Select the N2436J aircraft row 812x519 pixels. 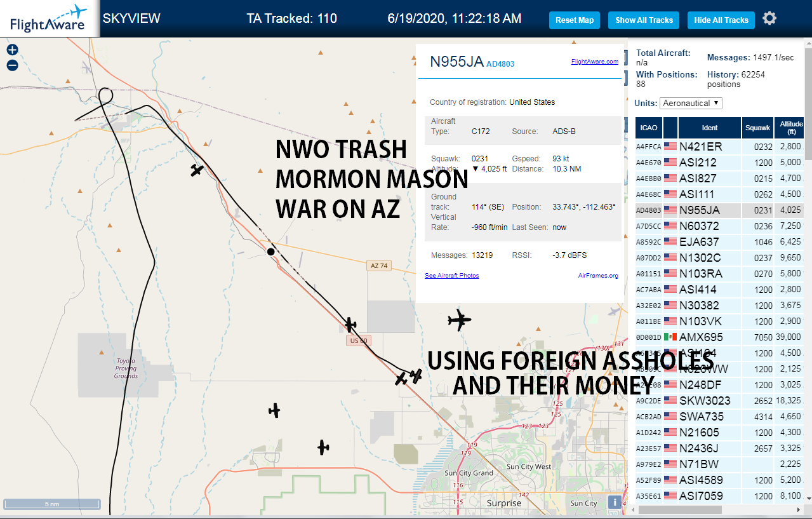(x=720, y=448)
